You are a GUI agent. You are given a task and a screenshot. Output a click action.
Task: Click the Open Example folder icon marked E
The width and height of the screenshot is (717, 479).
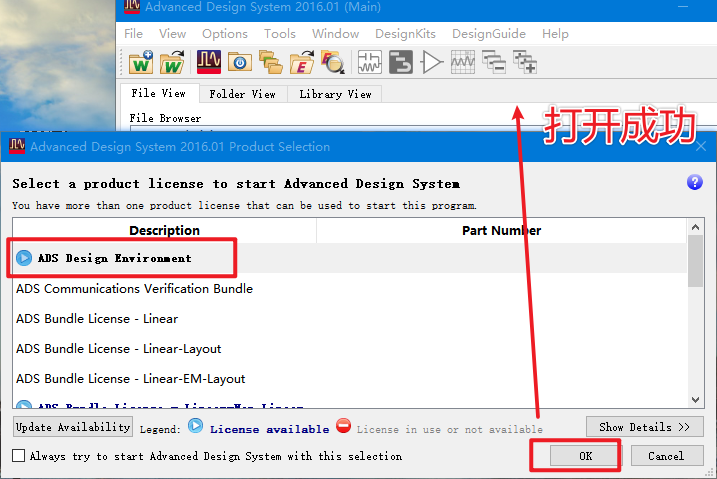[x=302, y=62]
